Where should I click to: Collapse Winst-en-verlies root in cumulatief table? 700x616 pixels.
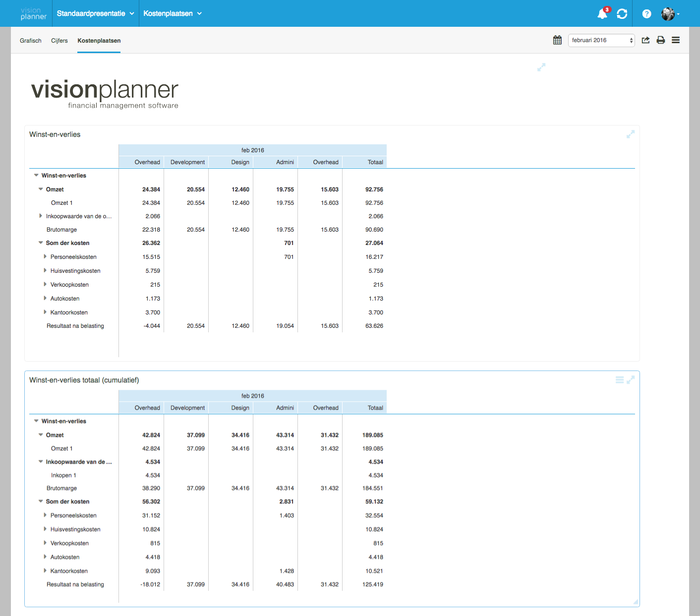36,421
